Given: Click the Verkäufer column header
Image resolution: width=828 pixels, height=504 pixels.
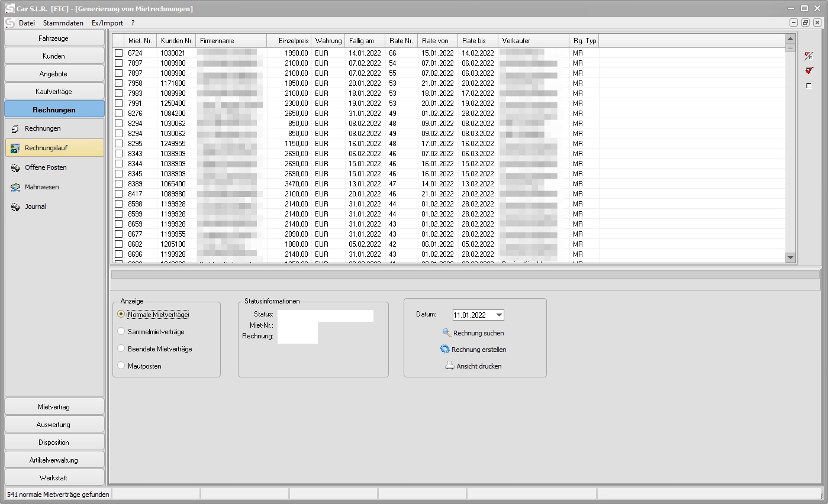Looking at the screenshot, I should (533, 41).
